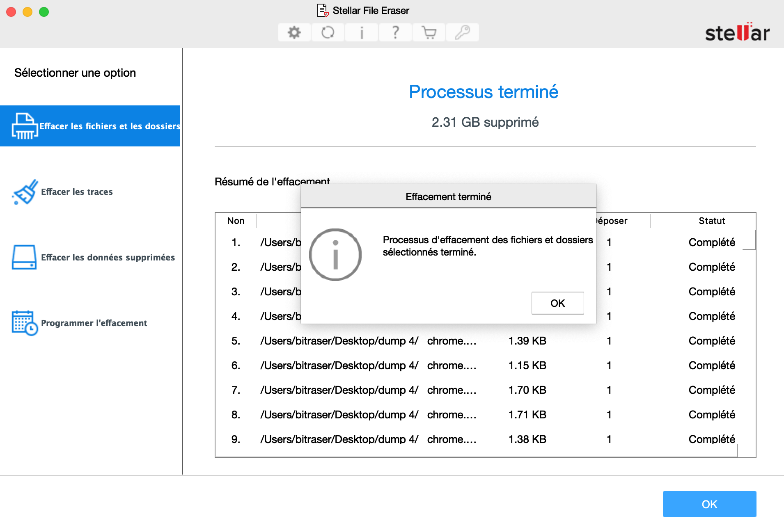
Task: Click Complété status in row 9
Action: (712, 439)
